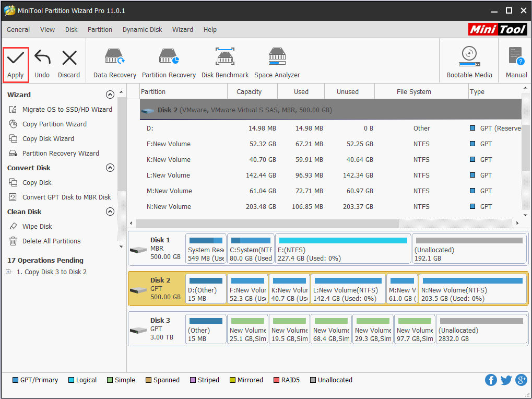Select F:New Volume row in partition list
The height and width of the screenshot is (399, 532).
coord(330,144)
